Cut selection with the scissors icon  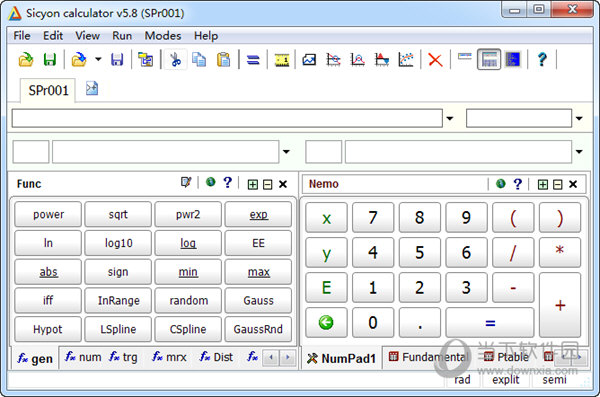175,60
